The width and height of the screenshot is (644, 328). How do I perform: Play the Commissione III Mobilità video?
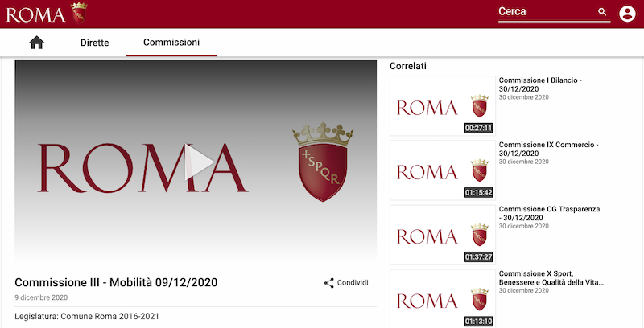[199, 162]
